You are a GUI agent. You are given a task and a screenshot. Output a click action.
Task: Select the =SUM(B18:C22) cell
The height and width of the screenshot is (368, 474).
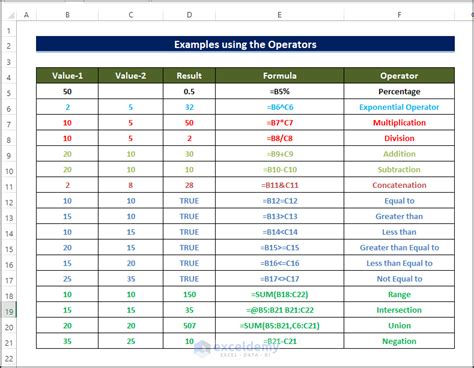[279, 294]
